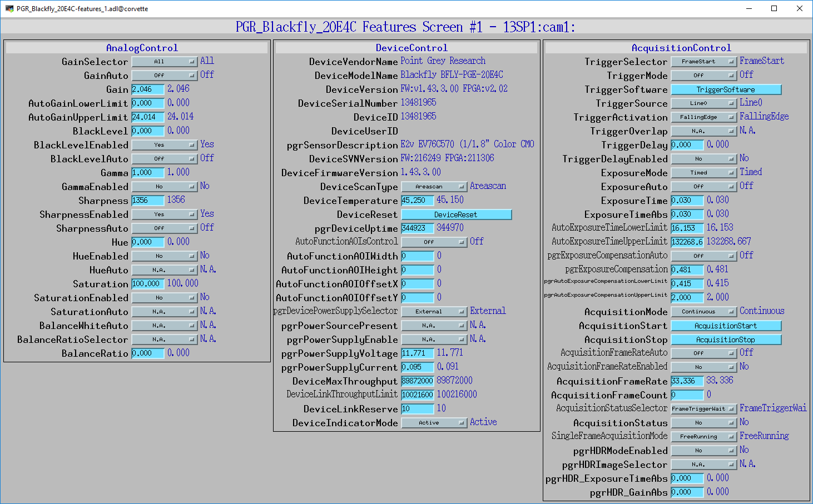This screenshot has height=504, width=813.
Task: Click the AutoGainLowerLimit input field
Action: (x=148, y=103)
